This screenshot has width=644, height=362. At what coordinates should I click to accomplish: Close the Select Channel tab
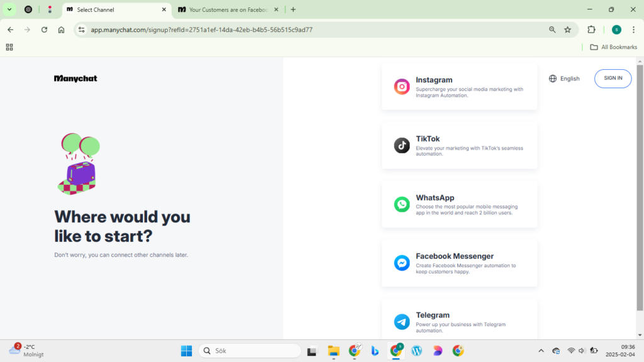tap(164, 9)
